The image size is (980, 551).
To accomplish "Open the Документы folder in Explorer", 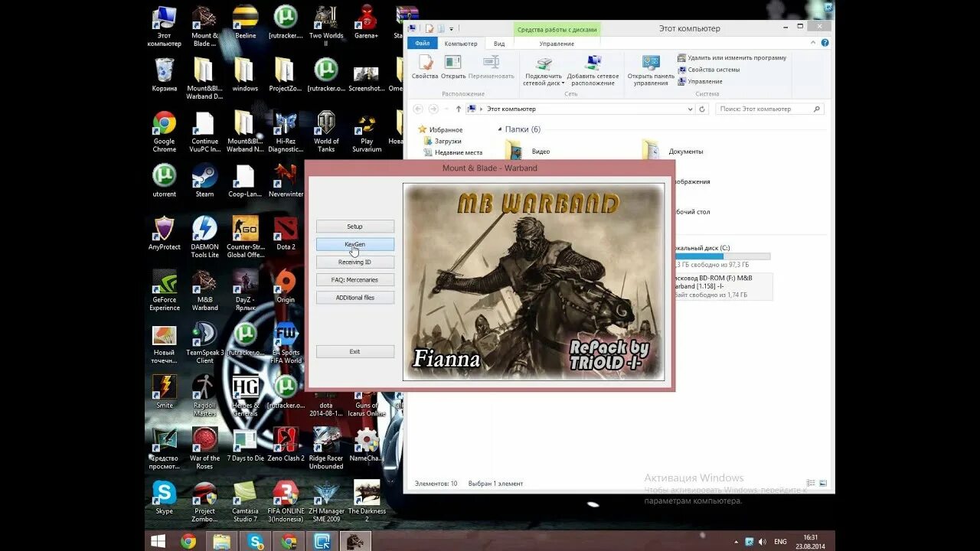I will click(674, 151).
